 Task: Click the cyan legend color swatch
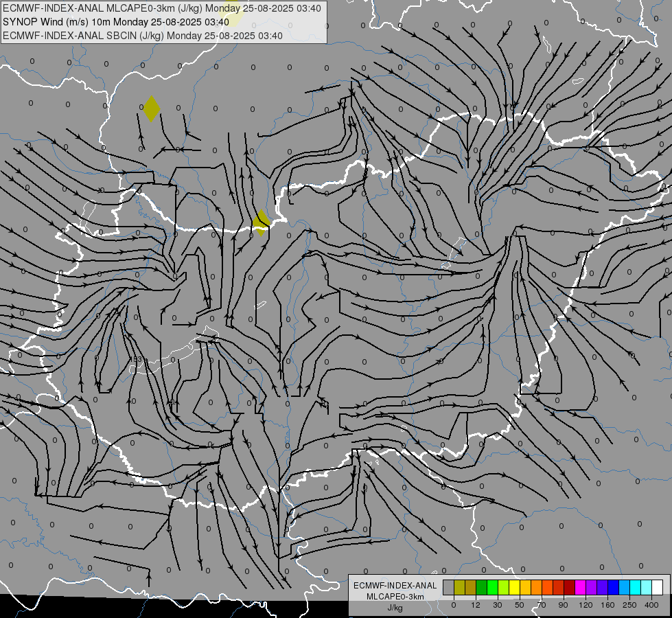click(635, 587)
